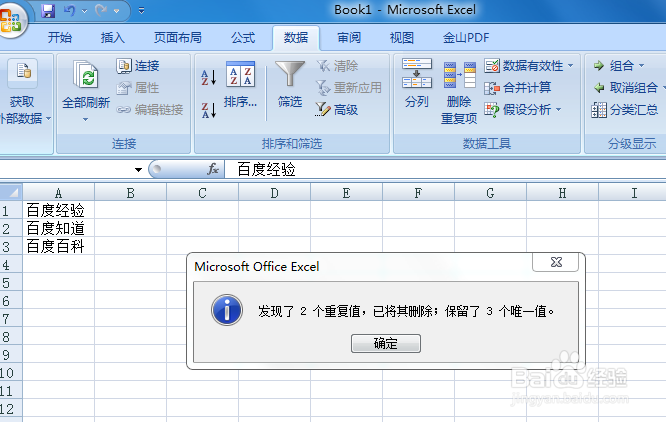Click the Select All corner box
The width and height of the screenshot is (666, 422).
pyautogui.click(x=11, y=192)
